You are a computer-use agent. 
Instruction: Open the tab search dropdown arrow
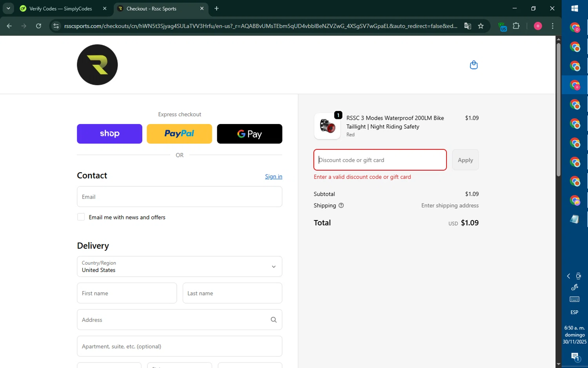pyautogui.click(x=8, y=8)
